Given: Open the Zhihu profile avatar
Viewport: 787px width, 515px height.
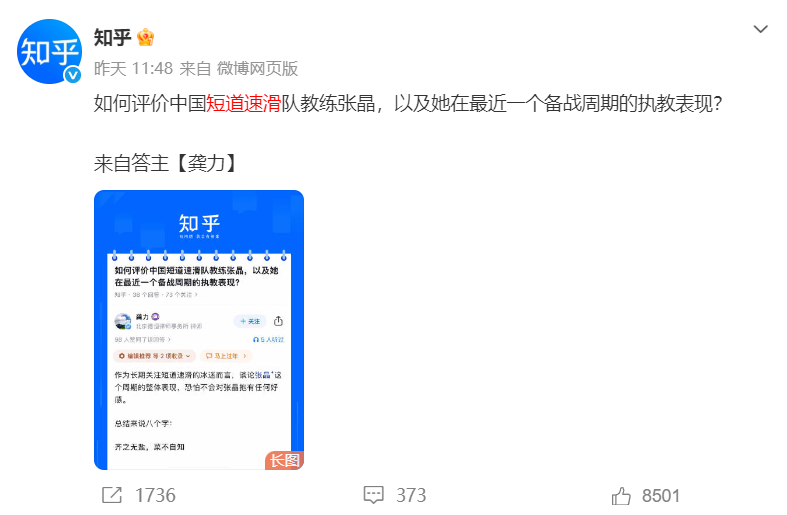Looking at the screenshot, I should 49,52.
